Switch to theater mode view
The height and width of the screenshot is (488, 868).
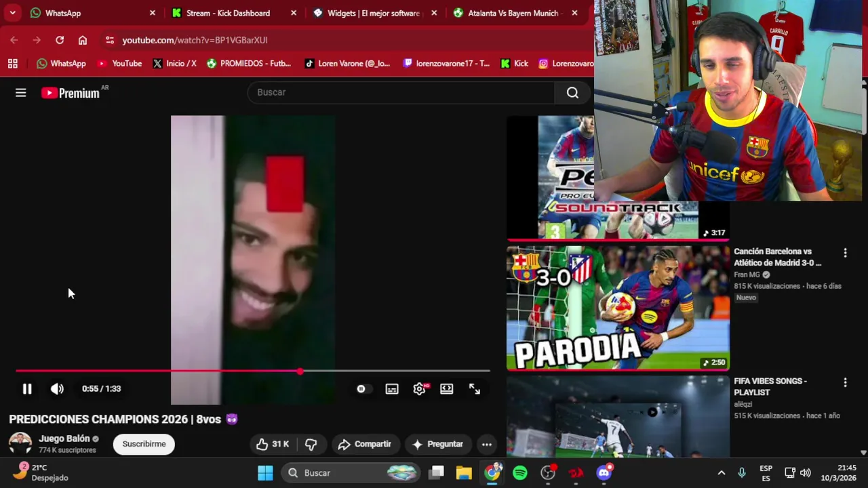point(446,389)
